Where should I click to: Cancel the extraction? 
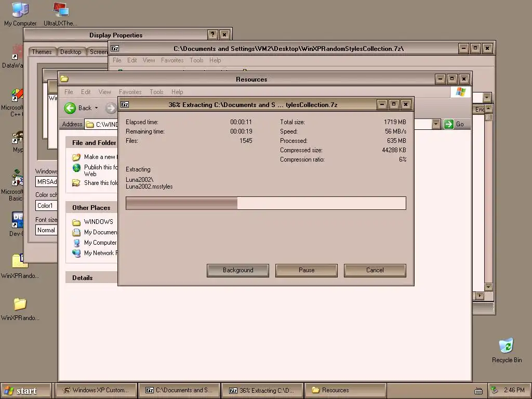[x=375, y=270]
